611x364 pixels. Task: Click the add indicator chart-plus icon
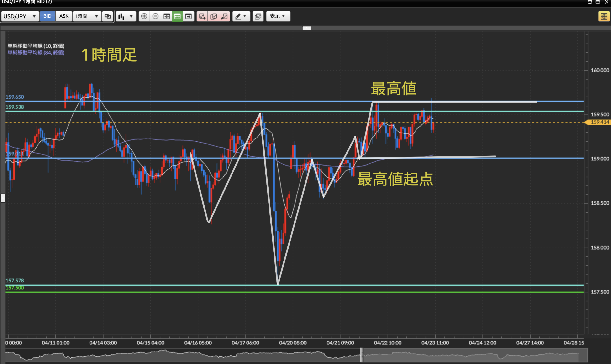coord(202,16)
